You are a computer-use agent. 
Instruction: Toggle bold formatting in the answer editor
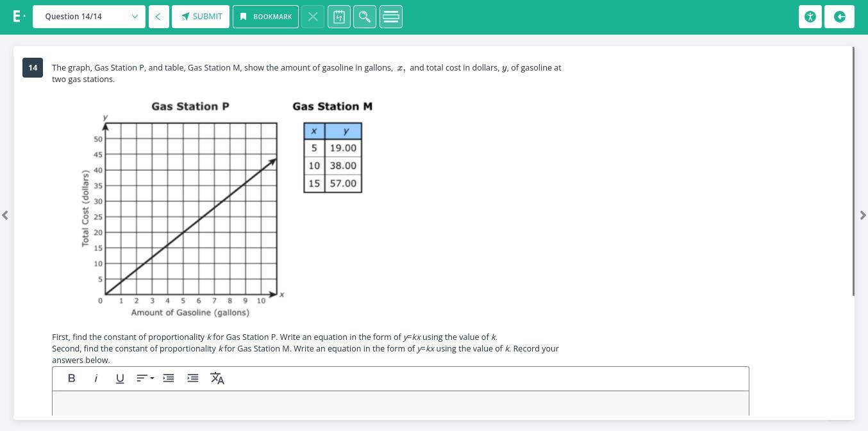(x=71, y=378)
